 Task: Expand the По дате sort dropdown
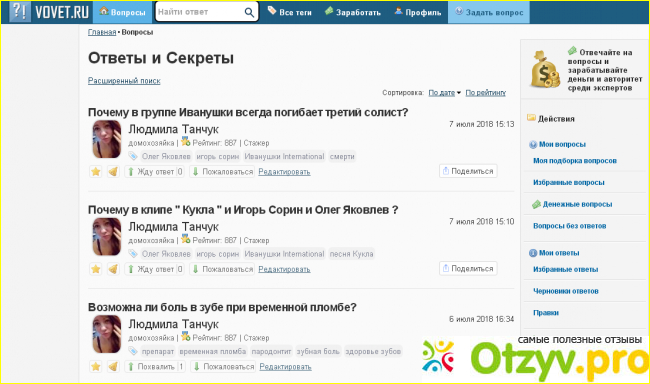pyautogui.click(x=444, y=93)
